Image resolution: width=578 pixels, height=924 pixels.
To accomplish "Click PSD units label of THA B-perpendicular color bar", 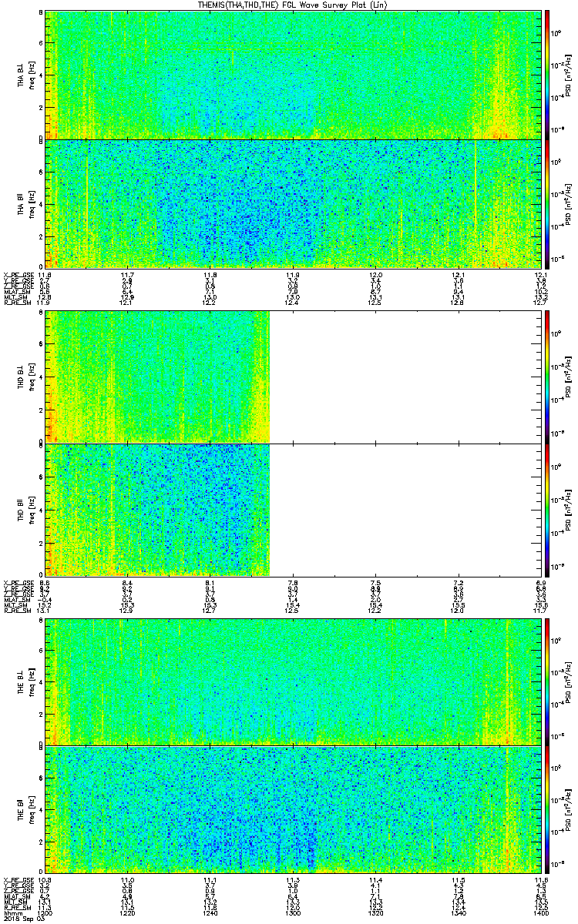I will 570,75.
